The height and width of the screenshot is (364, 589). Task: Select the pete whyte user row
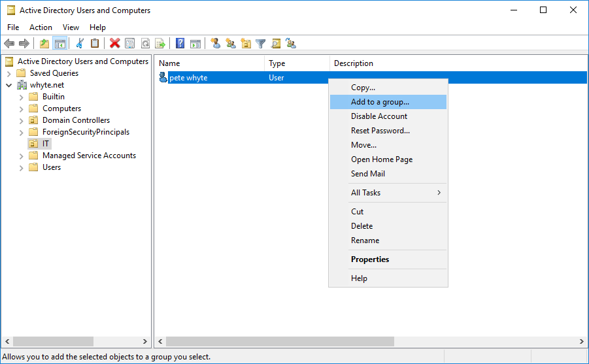371,77
